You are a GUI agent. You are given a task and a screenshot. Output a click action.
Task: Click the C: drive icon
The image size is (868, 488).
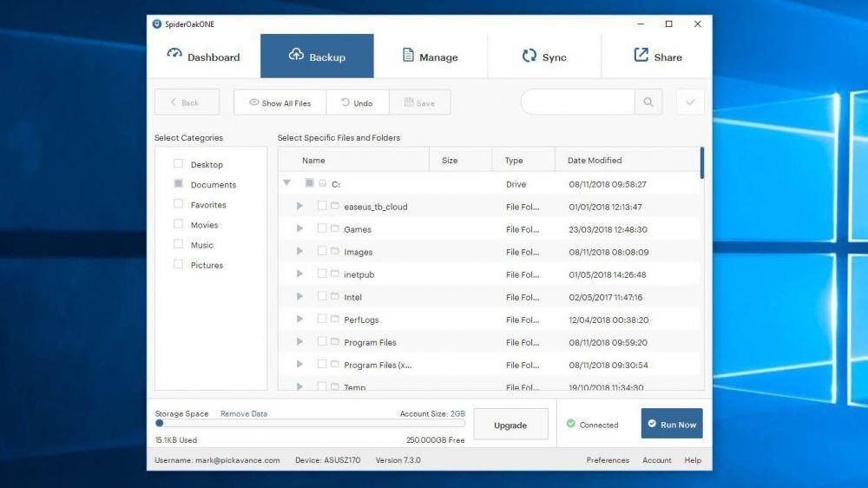click(323, 183)
